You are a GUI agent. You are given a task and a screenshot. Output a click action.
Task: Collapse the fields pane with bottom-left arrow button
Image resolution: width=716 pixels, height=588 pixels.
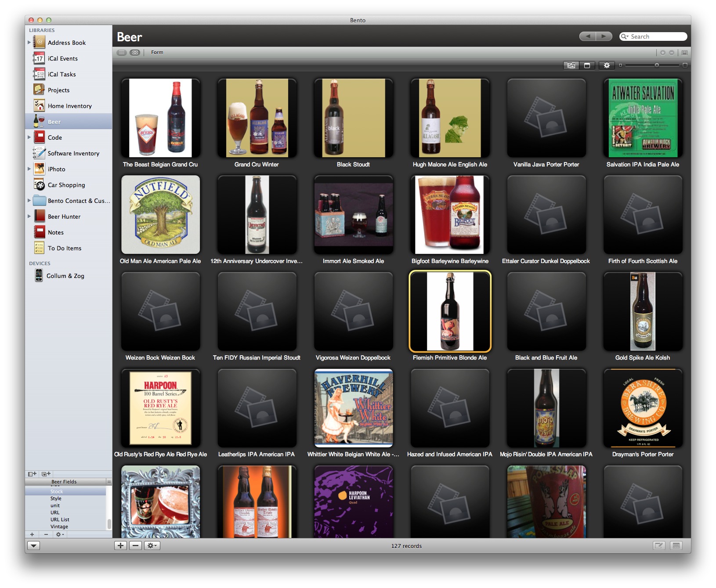tap(34, 545)
